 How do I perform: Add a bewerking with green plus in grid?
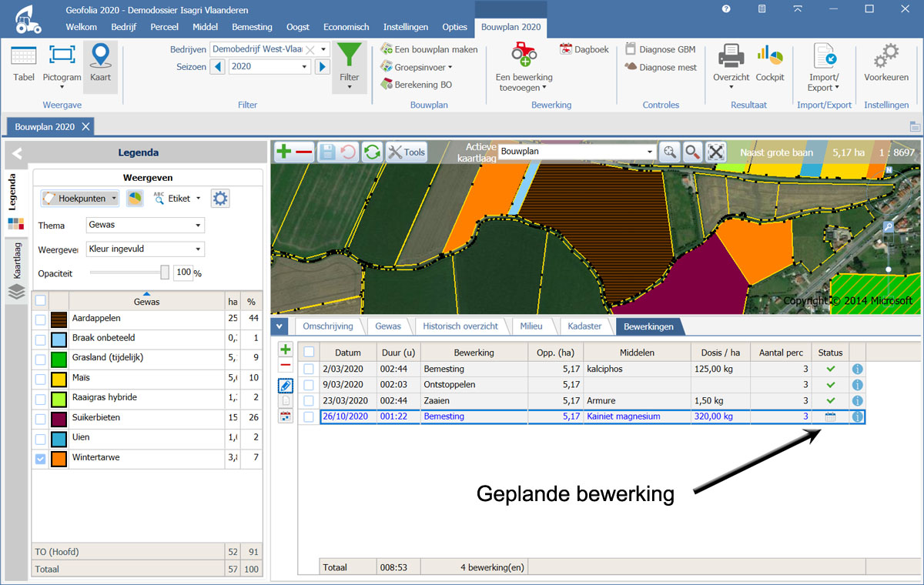pos(285,350)
